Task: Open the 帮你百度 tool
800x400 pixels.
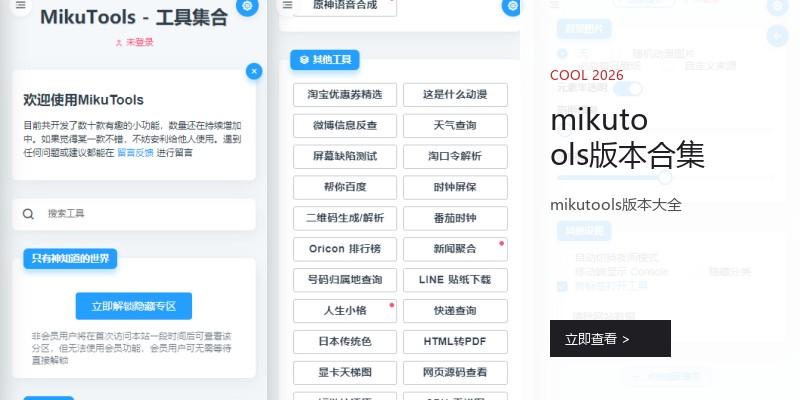Action: click(345, 187)
